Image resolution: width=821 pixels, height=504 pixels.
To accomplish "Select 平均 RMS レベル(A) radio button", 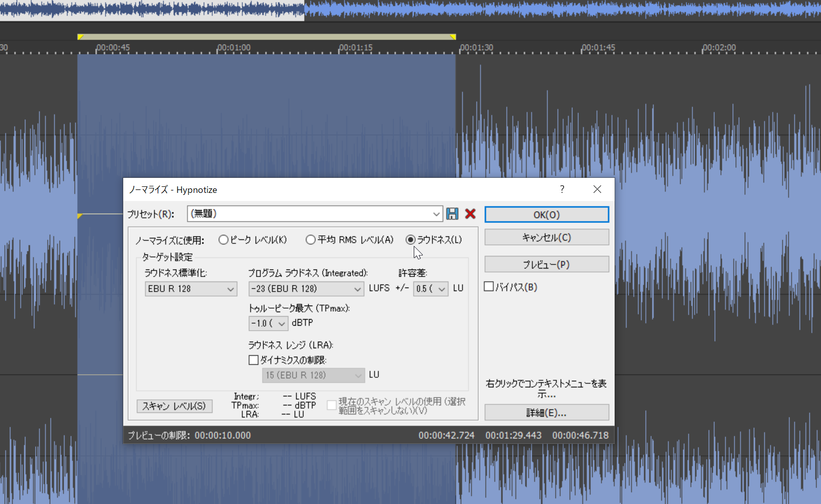I will 311,240.
